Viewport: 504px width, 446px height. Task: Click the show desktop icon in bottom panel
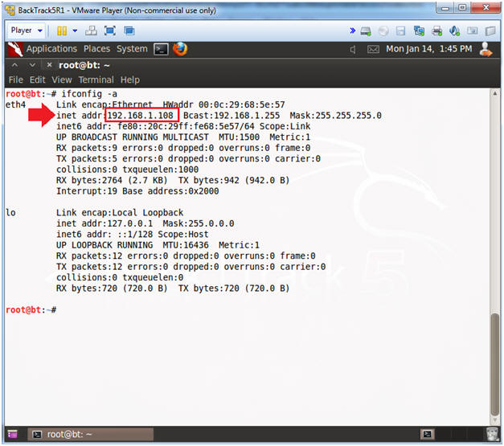[x=12, y=434]
